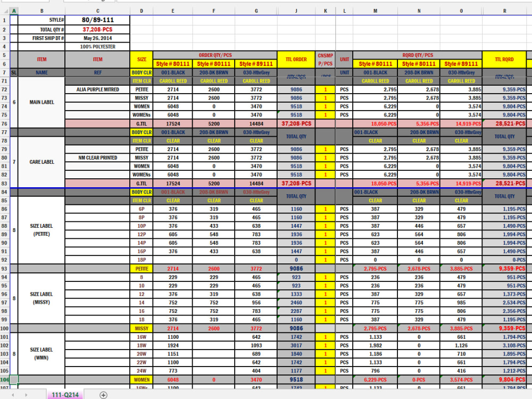Screen dimensions: 532x399
Task: Select row 76 header
Action: pos(5,124)
